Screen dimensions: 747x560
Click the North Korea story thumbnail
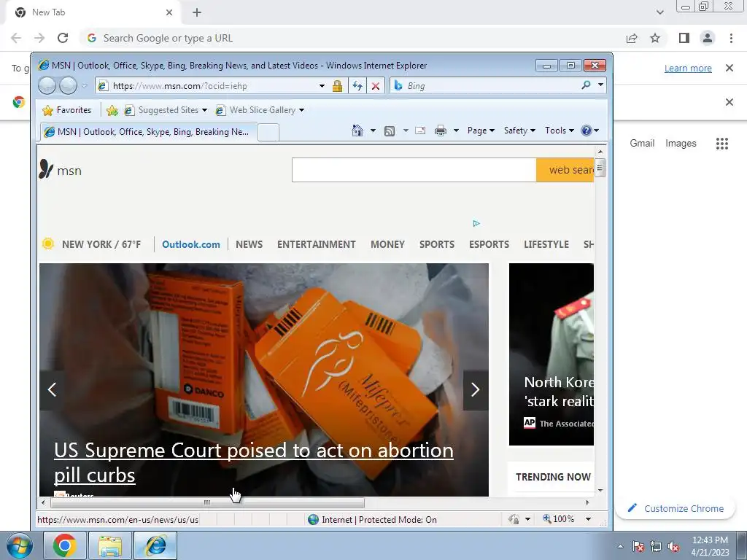[551, 354]
